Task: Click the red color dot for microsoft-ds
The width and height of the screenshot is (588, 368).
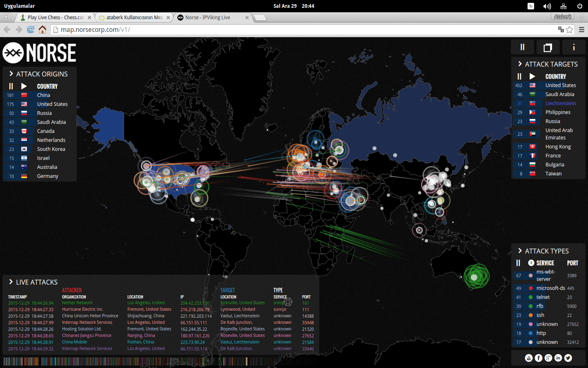Action: [530, 288]
